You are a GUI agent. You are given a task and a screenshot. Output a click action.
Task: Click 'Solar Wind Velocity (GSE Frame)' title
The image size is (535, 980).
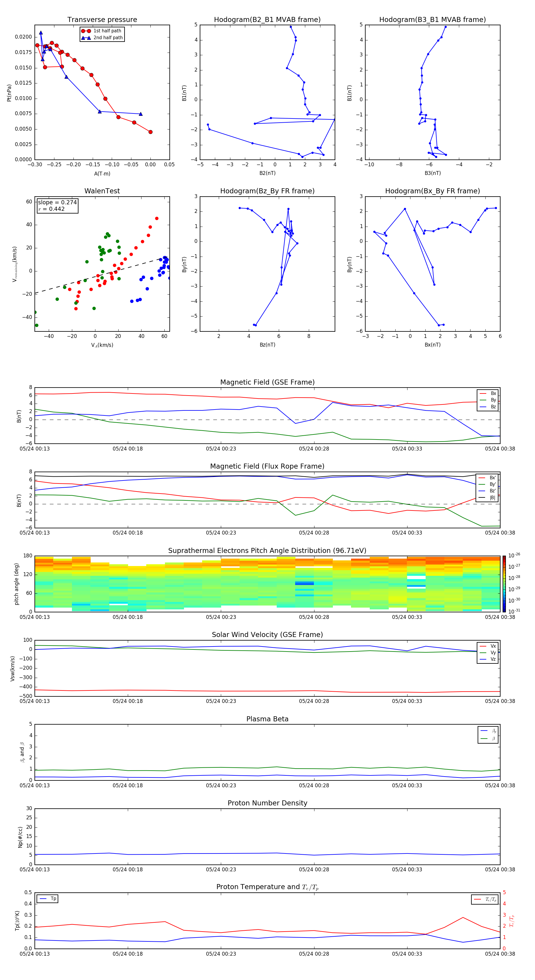coord(267,635)
